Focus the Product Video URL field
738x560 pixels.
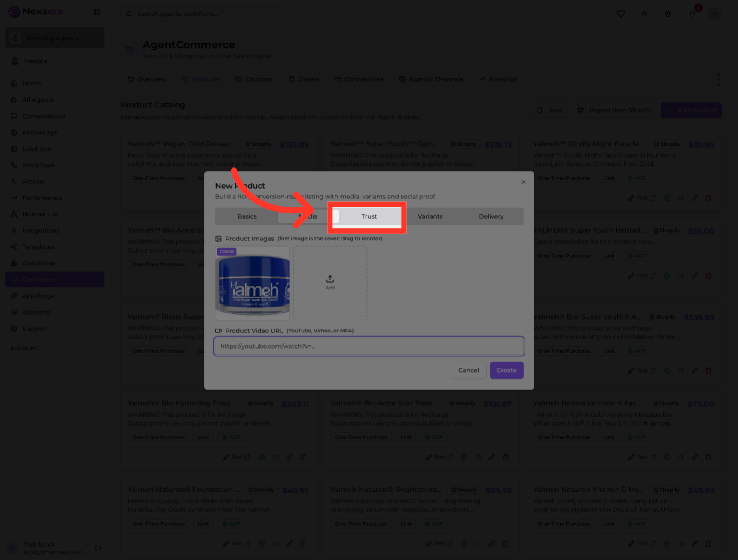click(369, 346)
